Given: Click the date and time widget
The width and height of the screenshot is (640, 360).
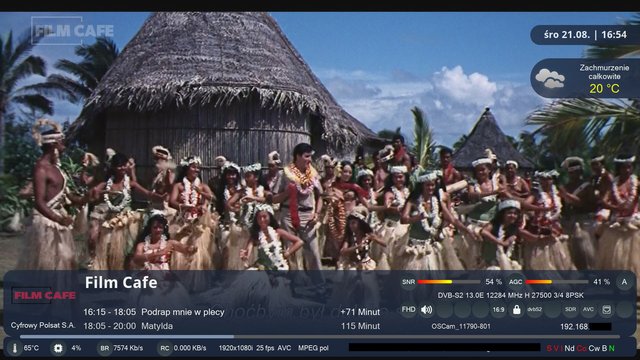Looking at the screenshot, I should (x=585, y=35).
